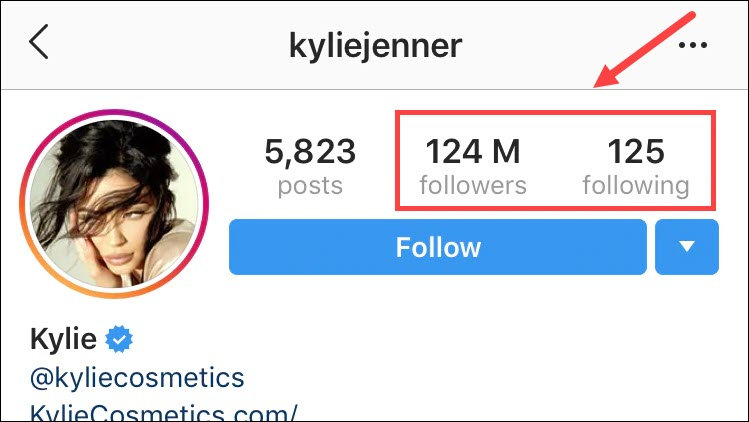
Task: Click the white triangle icon beside Follow
Action: [687, 247]
